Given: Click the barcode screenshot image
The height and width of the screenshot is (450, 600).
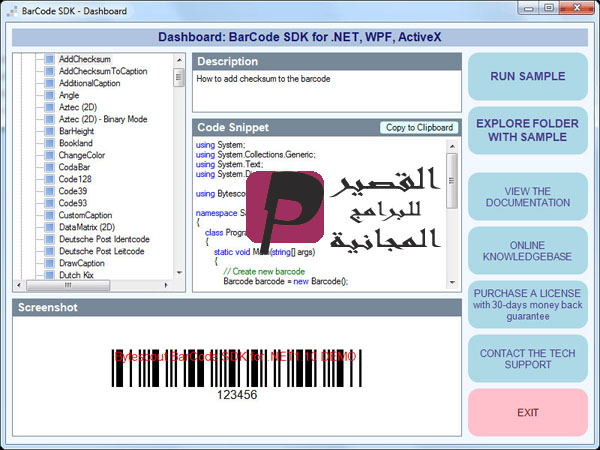Looking at the screenshot, I should tap(236, 374).
